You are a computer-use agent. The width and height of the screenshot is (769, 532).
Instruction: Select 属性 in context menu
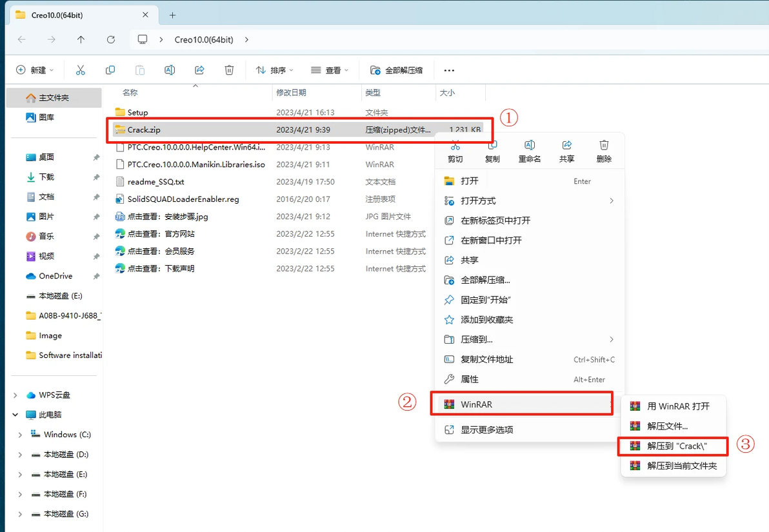click(x=530, y=379)
